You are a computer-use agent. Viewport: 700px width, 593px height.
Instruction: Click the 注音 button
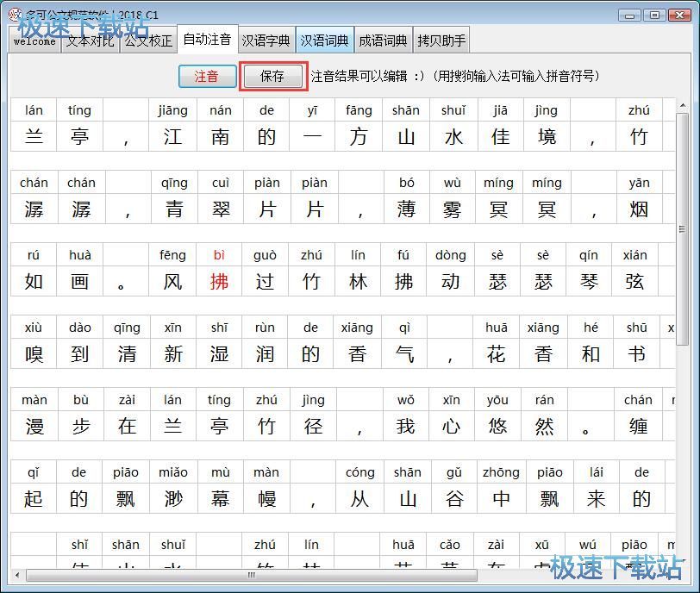coord(207,76)
